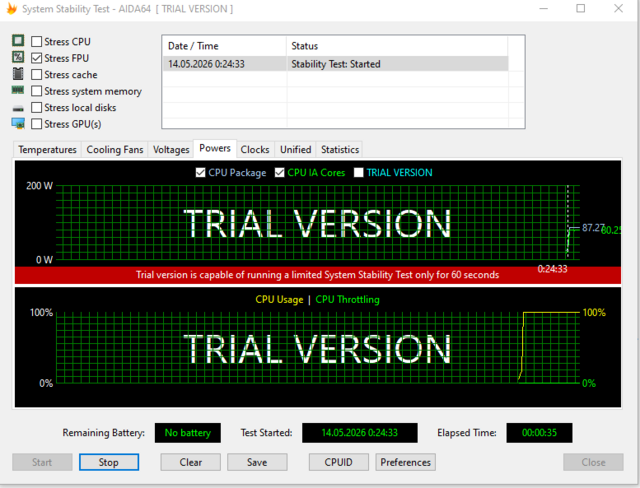This screenshot has width=640, height=488.
Task: Toggle the CPU Package graph checkbox
Action: coord(200,173)
